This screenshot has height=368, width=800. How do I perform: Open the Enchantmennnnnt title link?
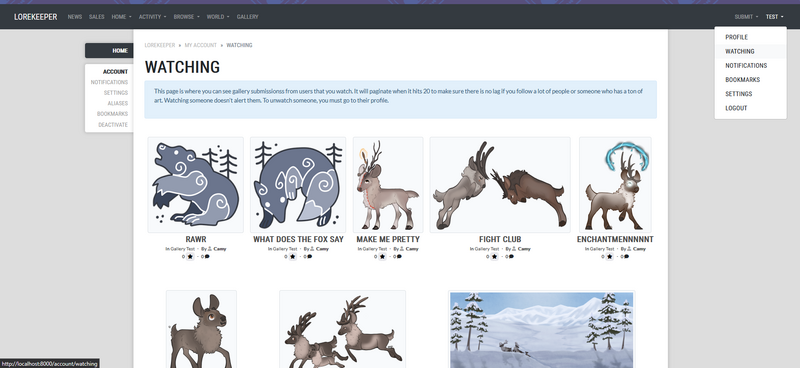615,239
